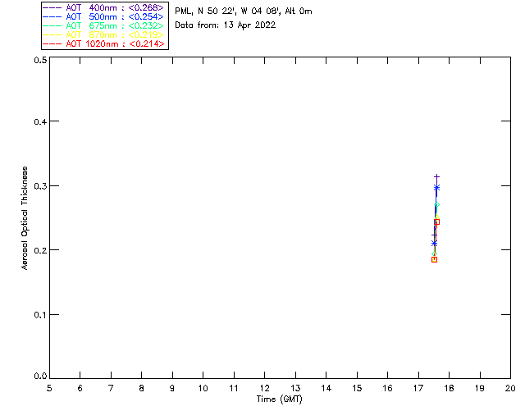Click the hour 17 x-axis label
This screenshot has height=420, width=525.
click(x=418, y=388)
